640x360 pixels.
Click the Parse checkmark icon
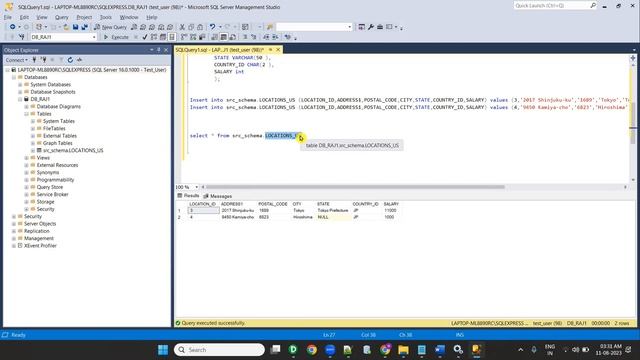145,37
